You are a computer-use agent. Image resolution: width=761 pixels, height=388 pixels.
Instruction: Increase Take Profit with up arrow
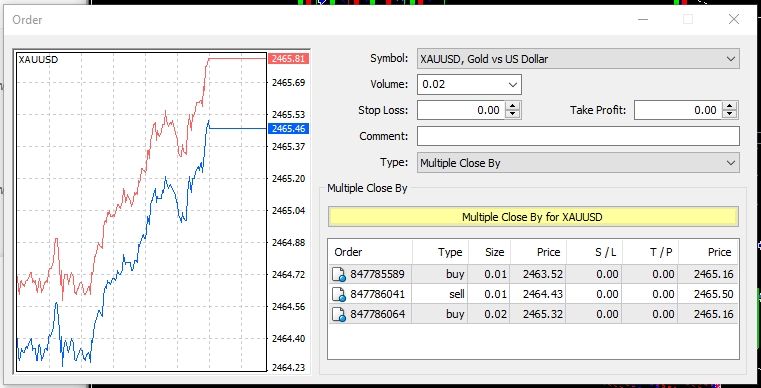point(729,106)
